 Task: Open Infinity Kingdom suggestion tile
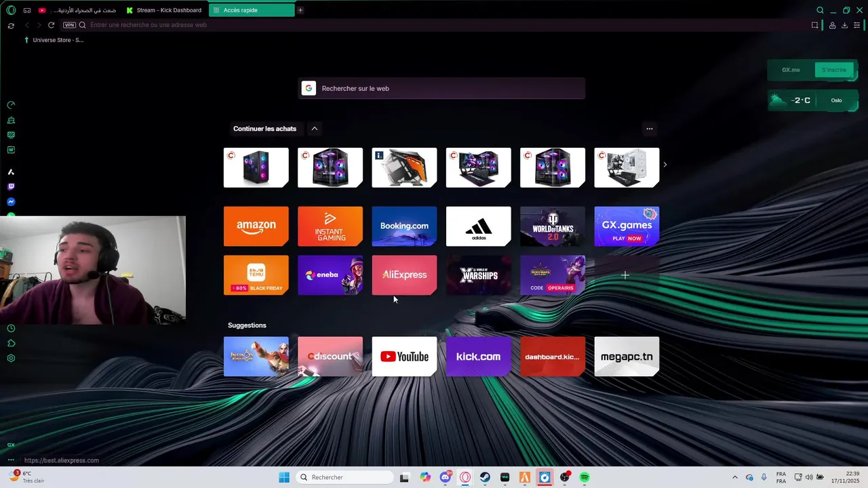(256, 357)
